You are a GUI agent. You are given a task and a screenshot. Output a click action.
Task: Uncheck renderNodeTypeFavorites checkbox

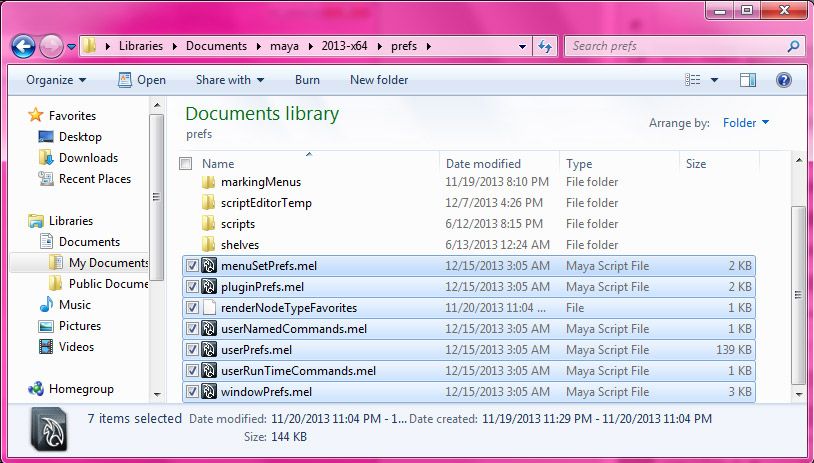pyautogui.click(x=192, y=308)
